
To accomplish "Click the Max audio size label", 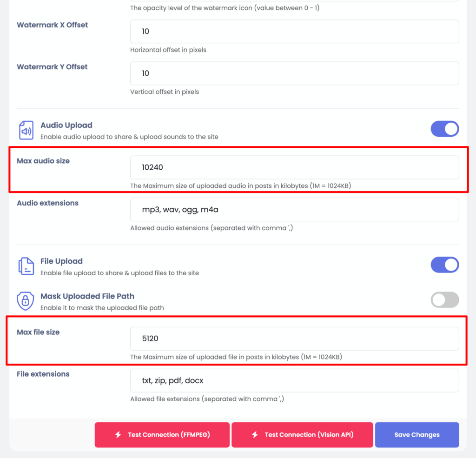I will coord(43,161).
